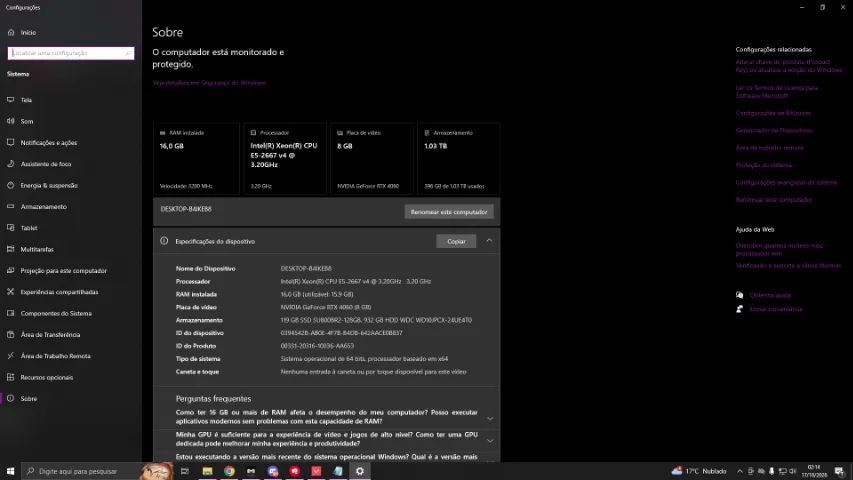
Task: Click the Tablet icon in sidebar
Action: (10, 228)
